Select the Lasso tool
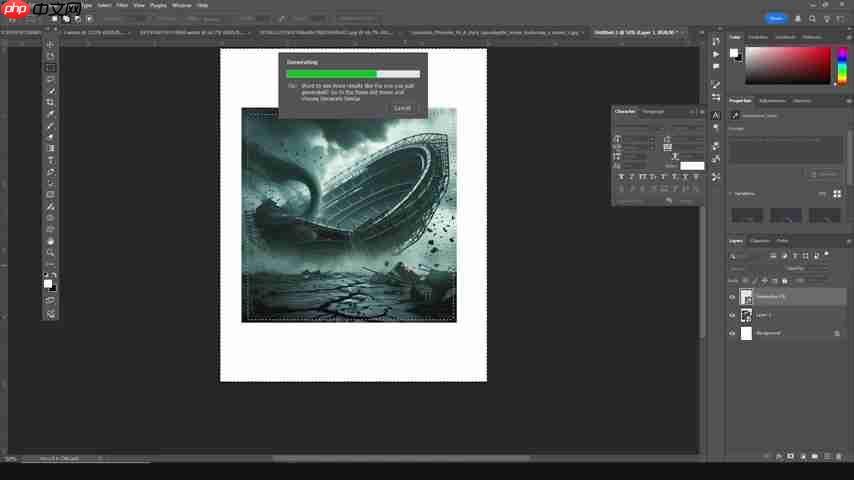The width and height of the screenshot is (854, 480). tap(51, 80)
